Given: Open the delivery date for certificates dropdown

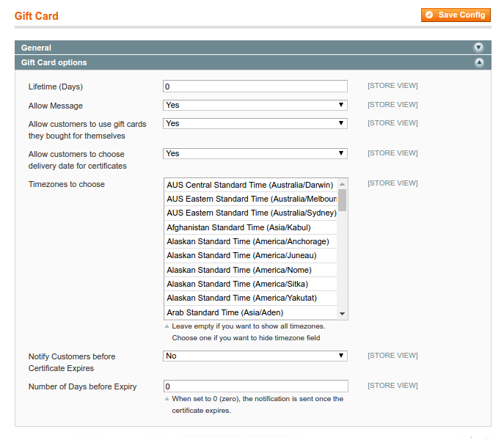Looking at the screenshot, I should (255, 154).
